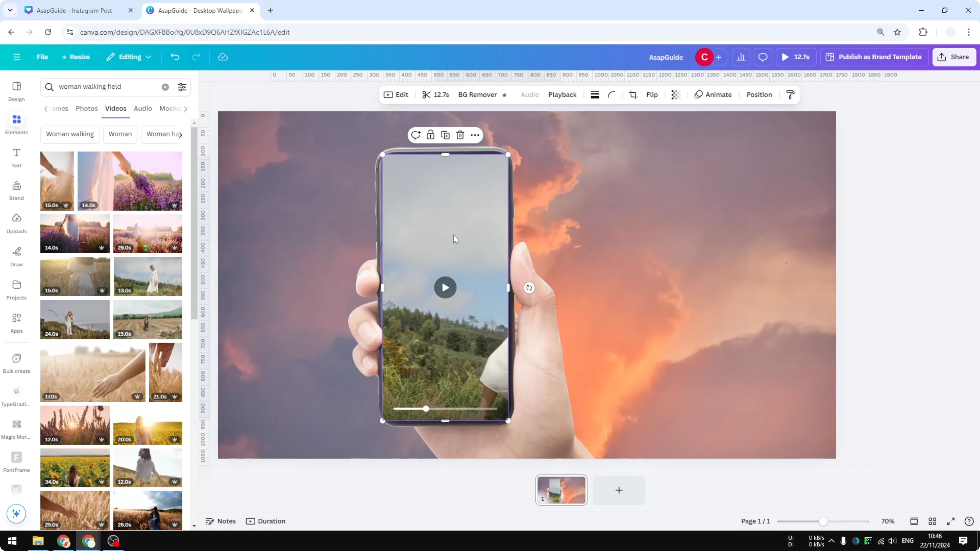Viewport: 980px width, 551px height.
Task: Open the File menu
Action: pyautogui.click(x=42, y=57)
